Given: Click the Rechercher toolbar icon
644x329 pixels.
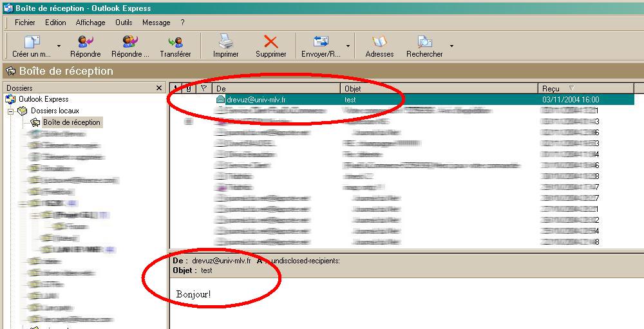Looking at the screenshot, I should (x=424, y=43).
